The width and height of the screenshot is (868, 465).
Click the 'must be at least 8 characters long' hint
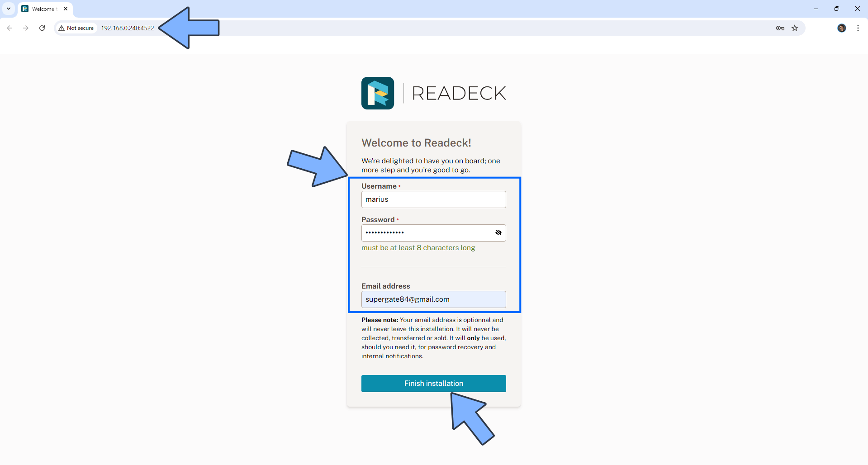(x=418, y=248)
